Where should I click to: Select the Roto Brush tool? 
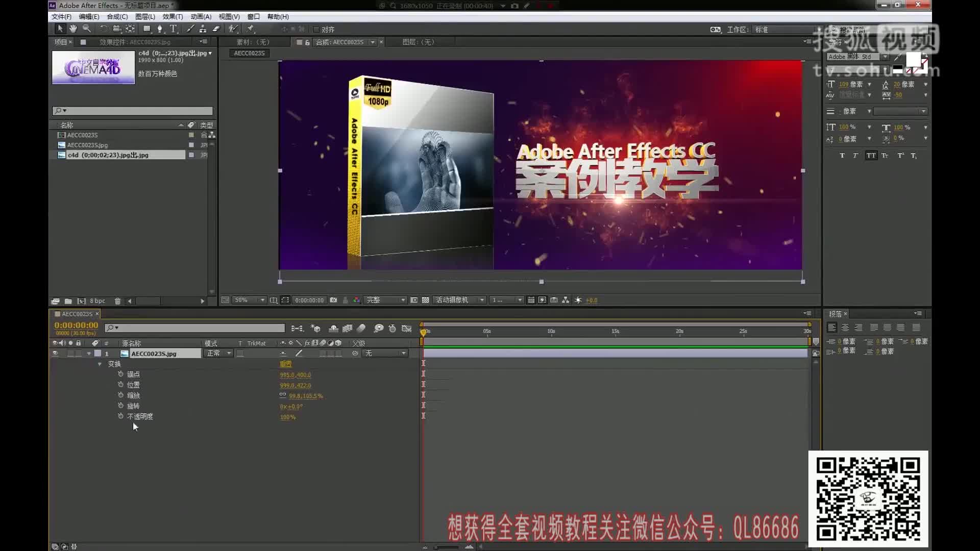point(233,29)
